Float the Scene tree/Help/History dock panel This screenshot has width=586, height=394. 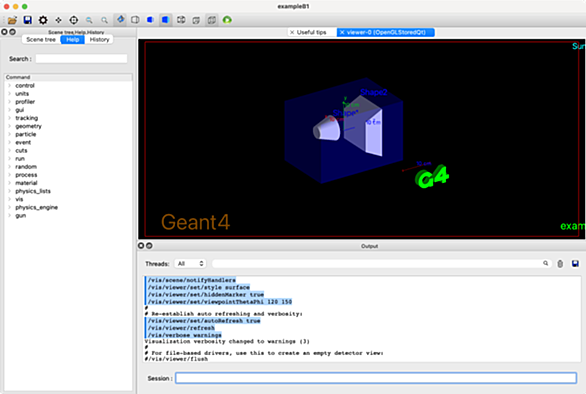[x=12, y=32]
